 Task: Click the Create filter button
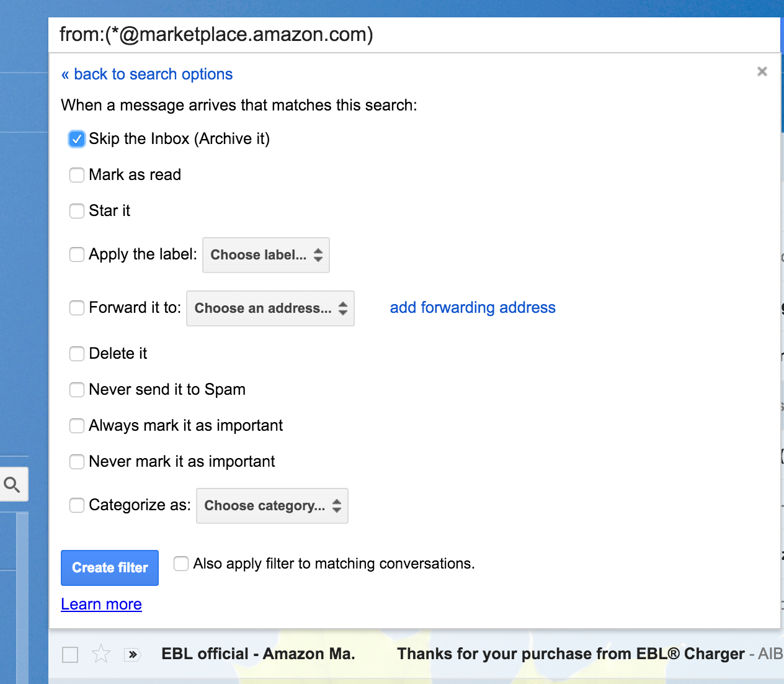[110, 568]
